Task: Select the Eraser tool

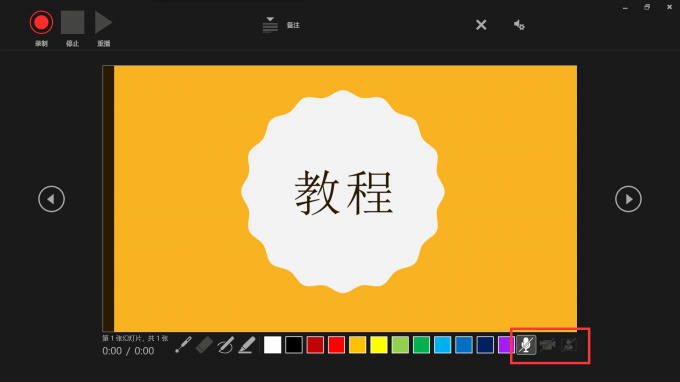Action: pos(204,345)
